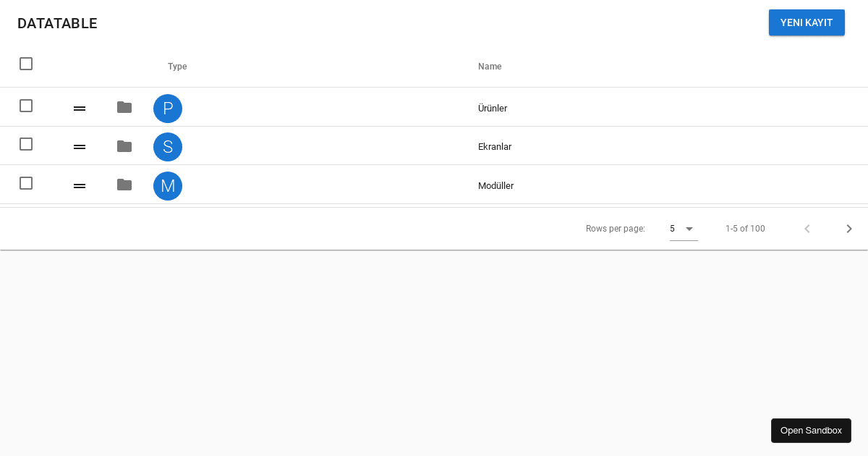868x456 pixels.
Task: Select the folder icon next to Modüller
Action: 124,185
